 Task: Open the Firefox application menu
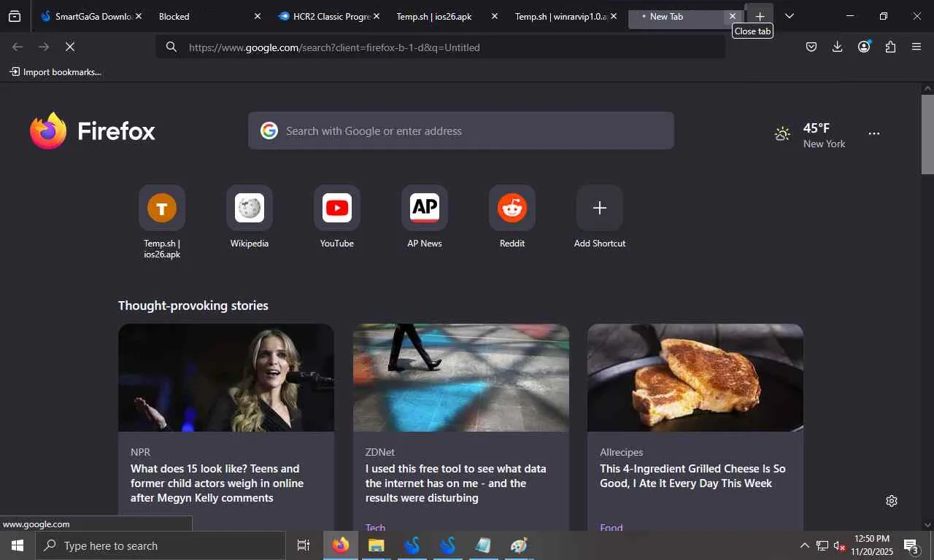tap(916, 47)
